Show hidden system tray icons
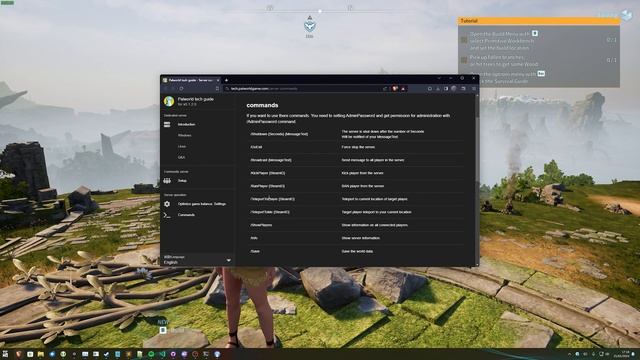The width and height of the screenshot is (640, 360). 569,354
